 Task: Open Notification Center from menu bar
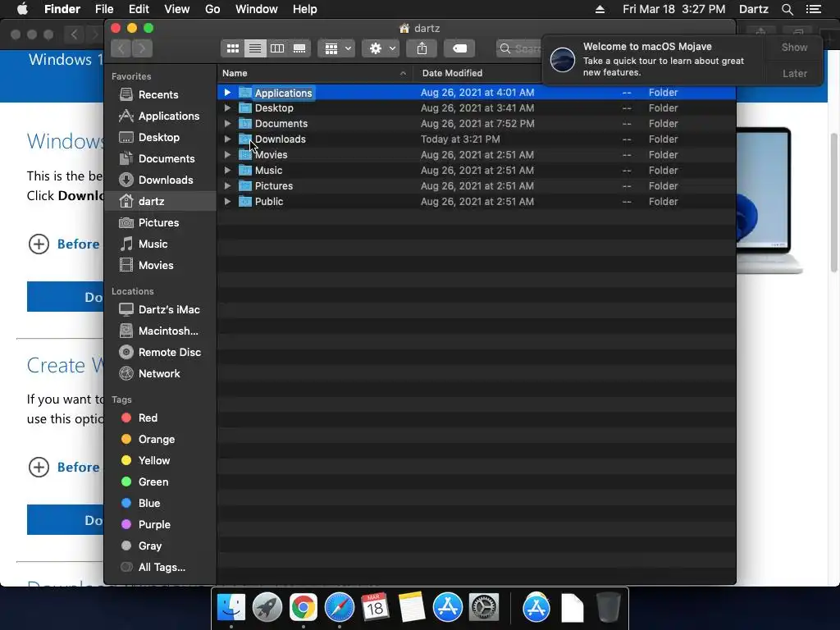tap(814, 9)
